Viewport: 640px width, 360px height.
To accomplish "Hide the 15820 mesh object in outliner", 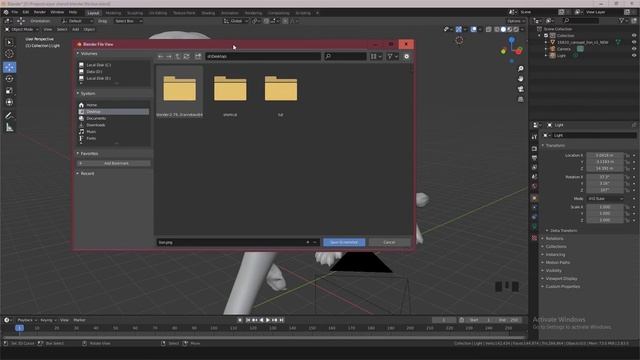I will [634, 42].
